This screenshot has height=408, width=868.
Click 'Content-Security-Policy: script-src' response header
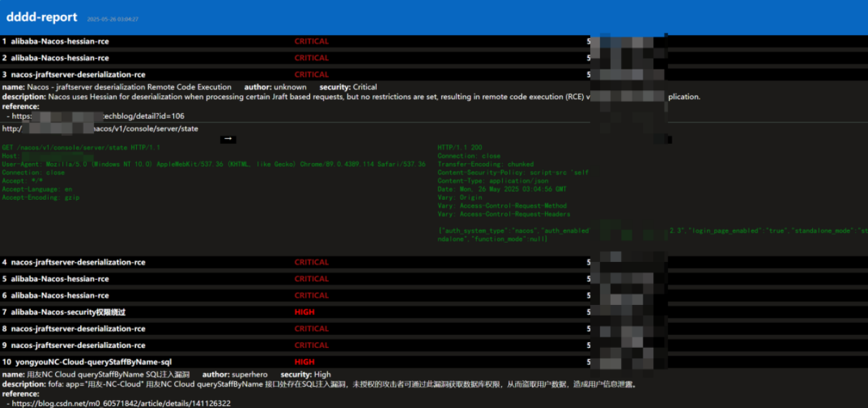click(513, 173)
